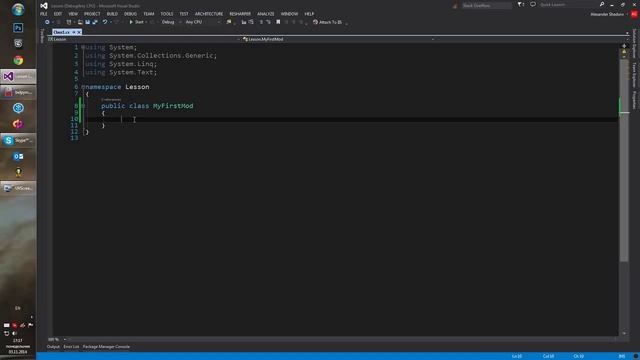
Task: Open the ARCHITECTURE menu
Action: click(209, 14)
